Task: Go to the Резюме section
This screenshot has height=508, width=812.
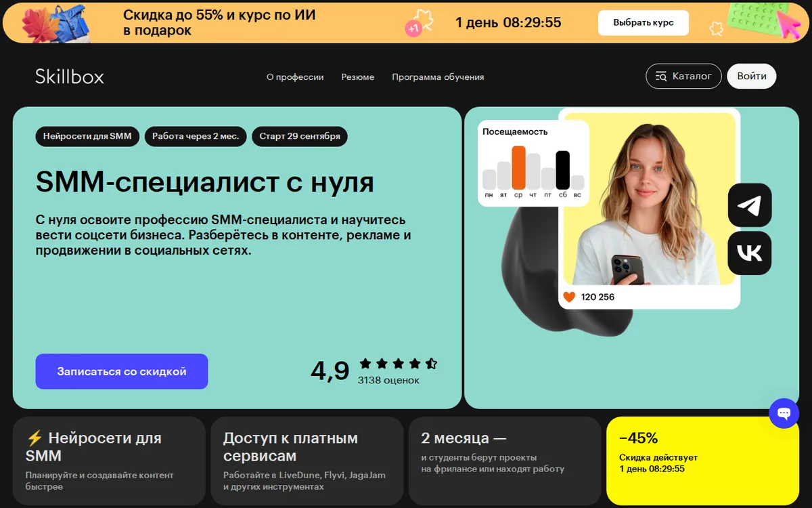Action: pos(358,77)
